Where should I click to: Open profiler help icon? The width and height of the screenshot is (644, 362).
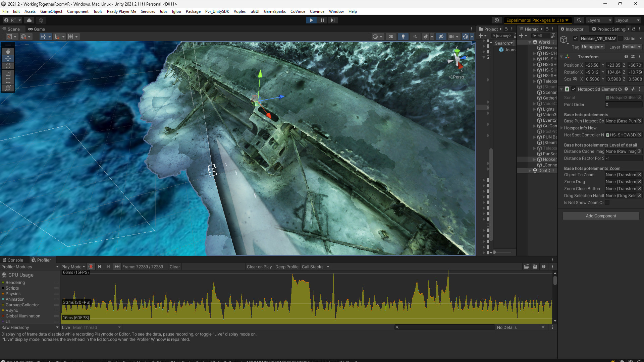[x=544, y=267]
